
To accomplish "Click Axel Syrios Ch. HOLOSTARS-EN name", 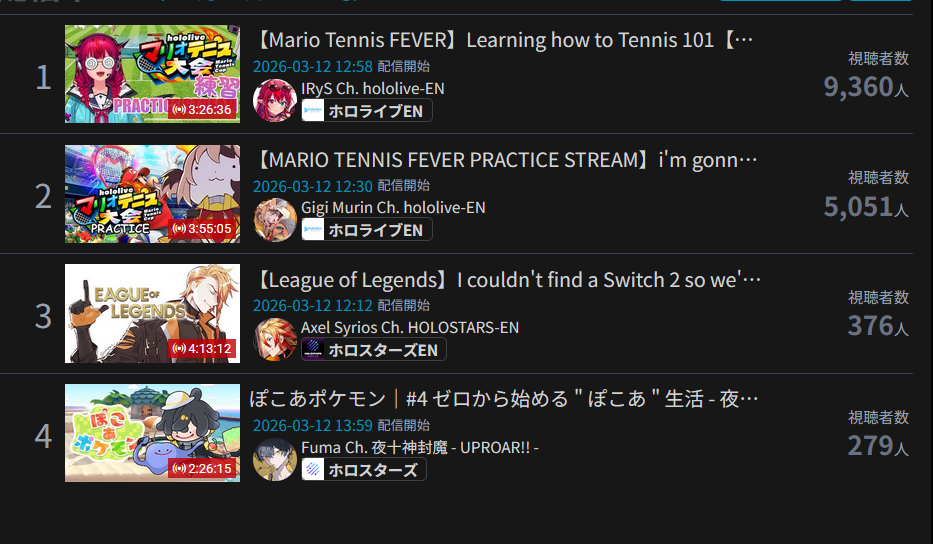I will [410, 327].
